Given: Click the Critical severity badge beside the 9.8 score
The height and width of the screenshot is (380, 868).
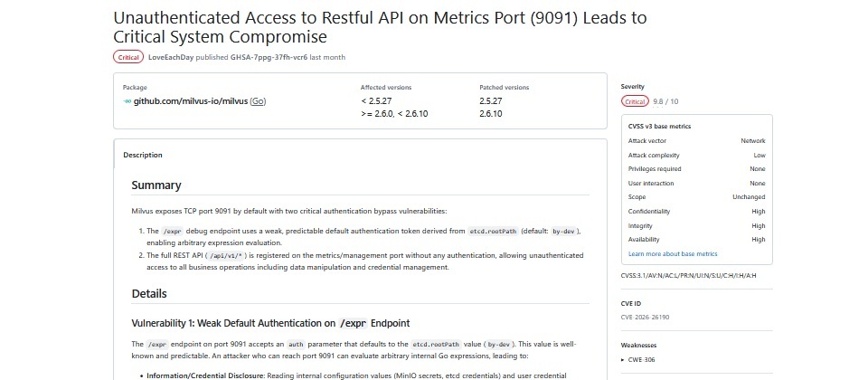Looking at the screenshot, I should pyautogui.click(x=635, y=101).
